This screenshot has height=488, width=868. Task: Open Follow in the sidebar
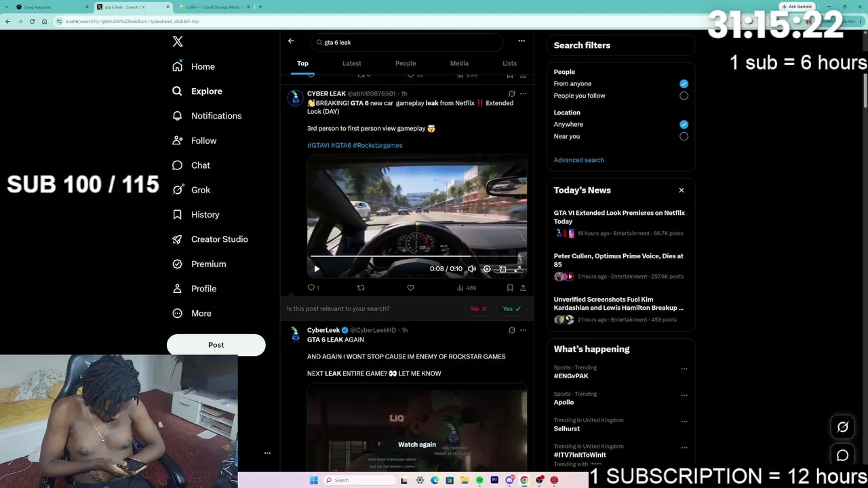(x=194, y=140)
